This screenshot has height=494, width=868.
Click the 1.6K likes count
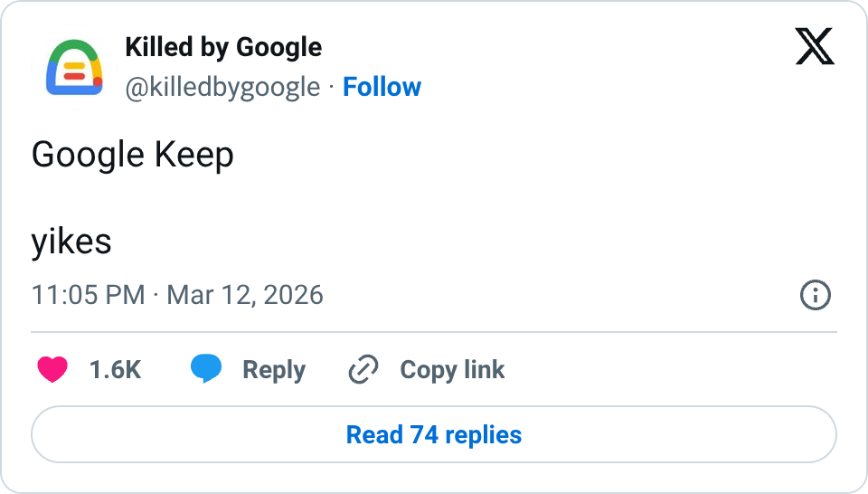[x=115, y=369]
